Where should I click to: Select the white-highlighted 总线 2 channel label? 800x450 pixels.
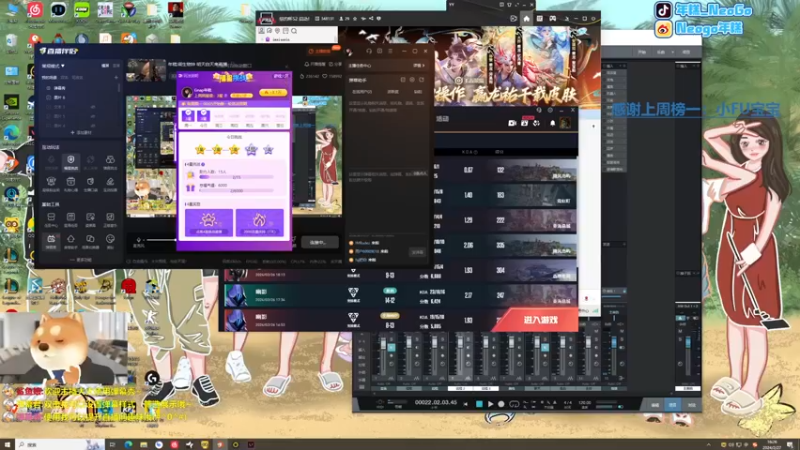pos(460,388)
